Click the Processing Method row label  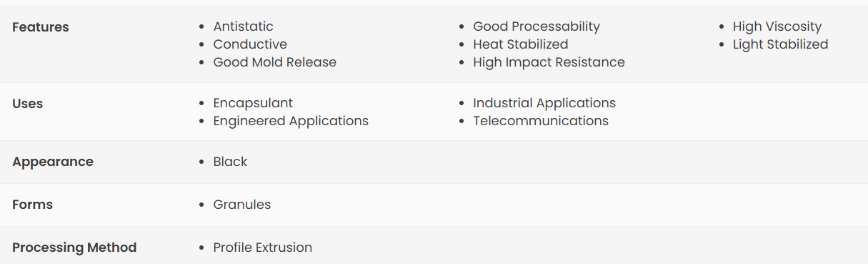pyautogui.click(x=74, y=248)
